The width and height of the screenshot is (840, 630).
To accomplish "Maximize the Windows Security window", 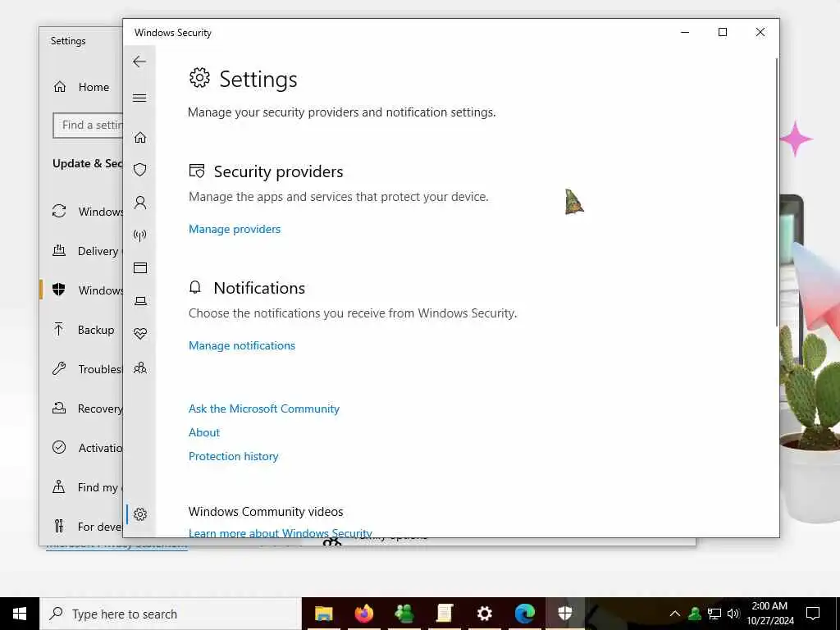I will [x=723, y=32].
